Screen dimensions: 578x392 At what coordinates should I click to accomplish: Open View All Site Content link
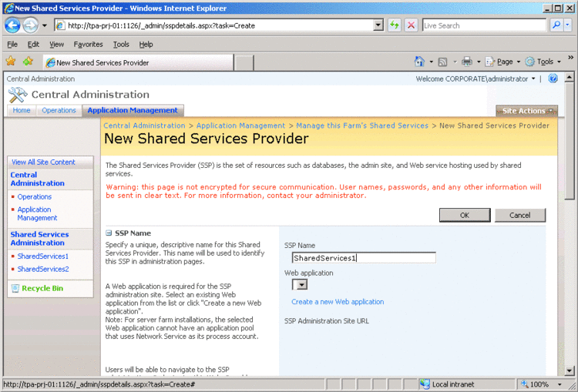click(43, 162)
